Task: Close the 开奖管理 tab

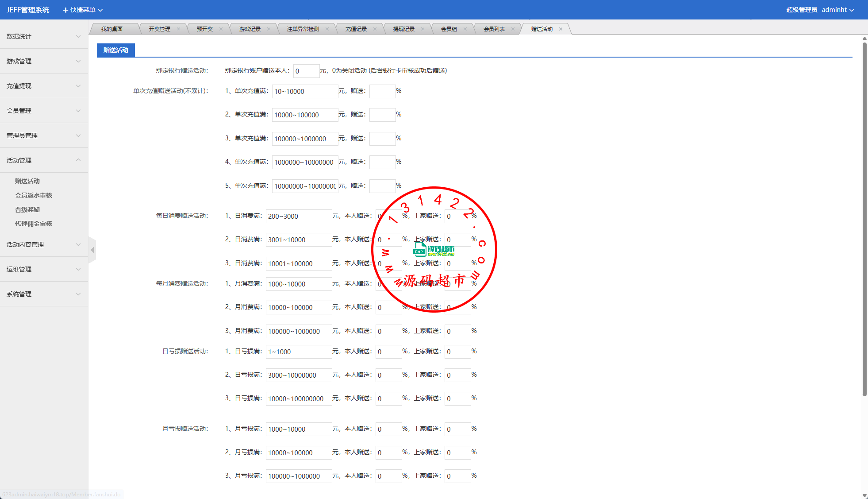Action: (x=178, y=29)
